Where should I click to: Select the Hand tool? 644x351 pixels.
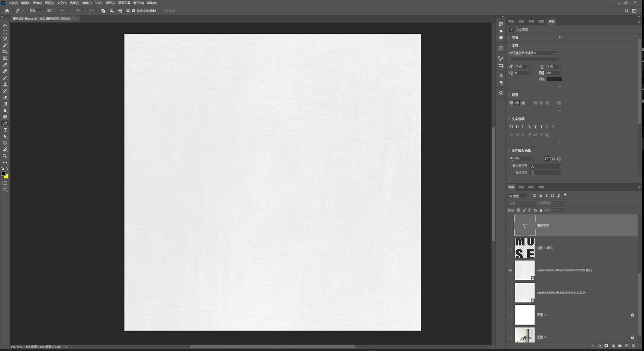tap(5, 149)
